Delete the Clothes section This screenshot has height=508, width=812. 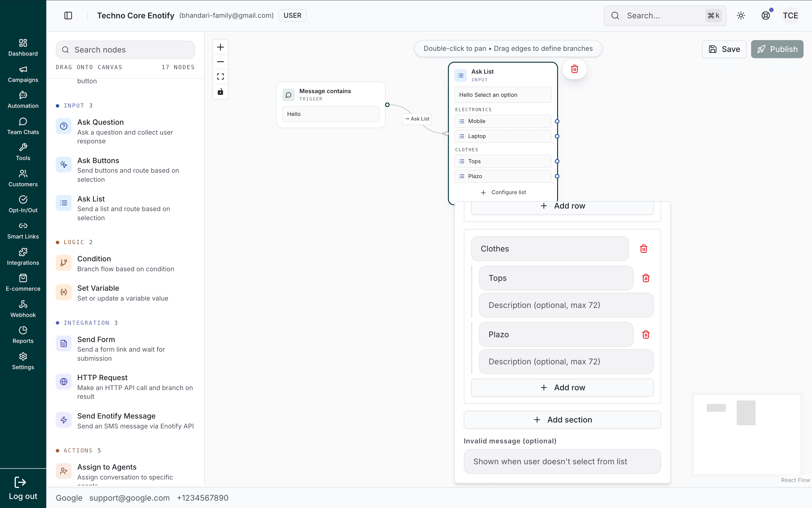tap(644, 249)
